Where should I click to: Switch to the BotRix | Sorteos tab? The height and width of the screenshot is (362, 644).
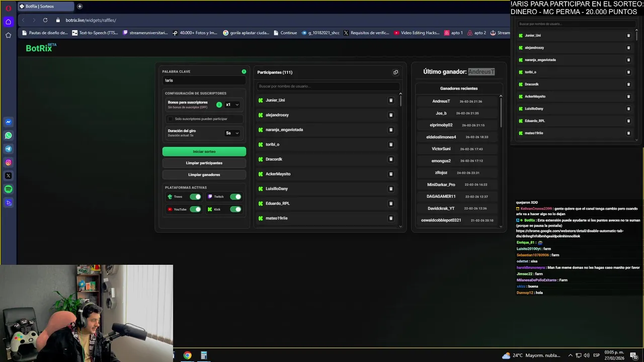(46, 7)
